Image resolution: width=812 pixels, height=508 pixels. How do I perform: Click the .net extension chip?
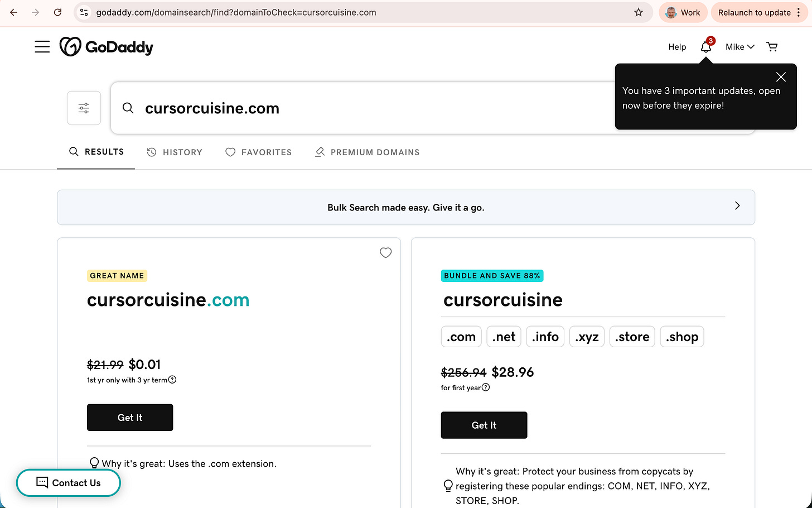coord(504,337)
